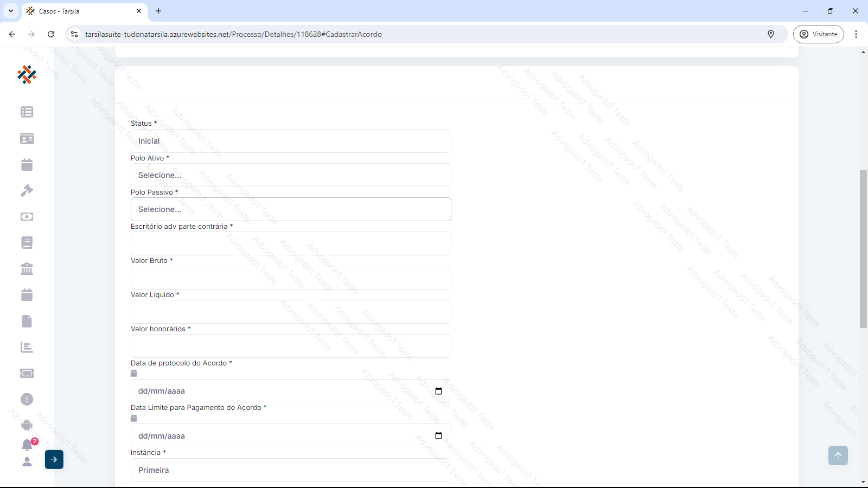Viewport: 868px width, 488px height.
Task: Select the Casos - Tarsila browser tab
Action: (81, 11)
